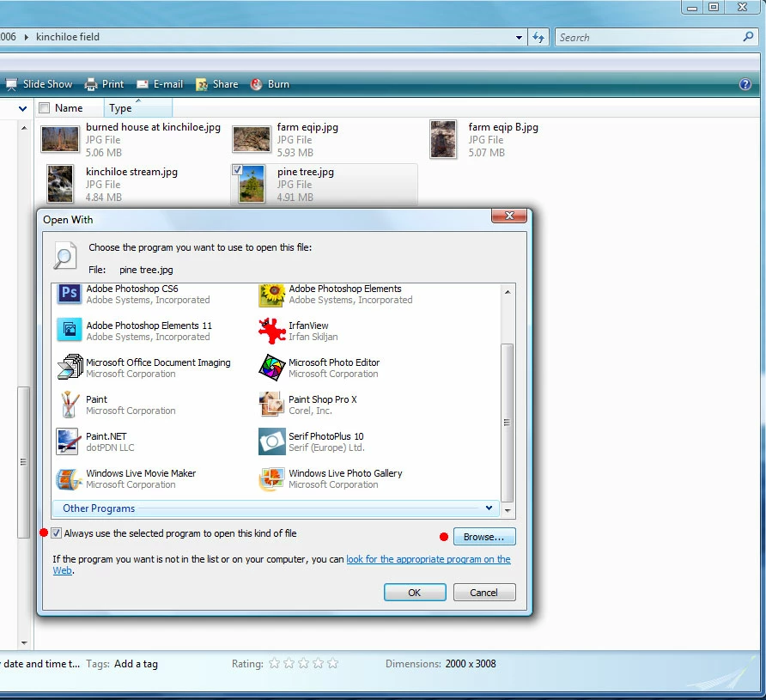
Task: Click program list scroll down arrow
Action: tap(508, 510)
